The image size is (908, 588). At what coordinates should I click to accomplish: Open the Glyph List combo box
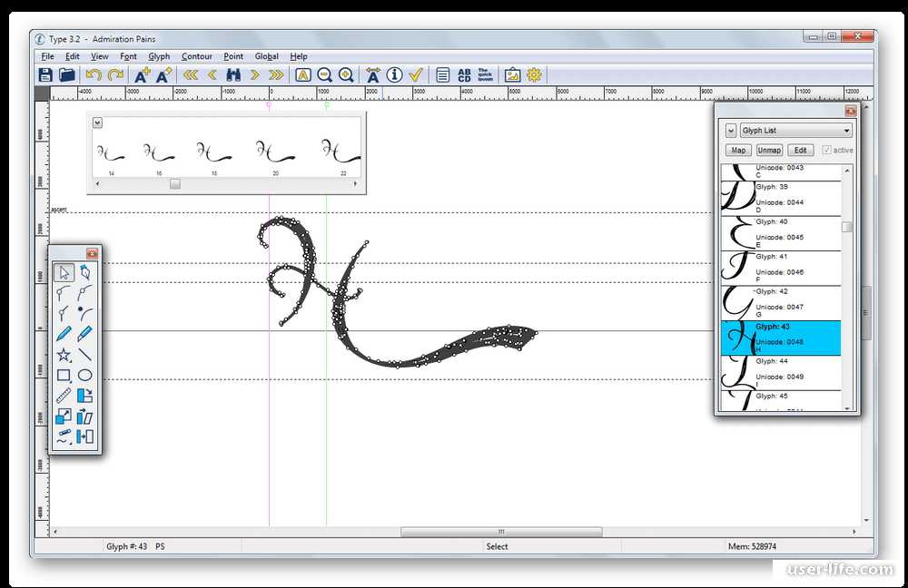(796, 131)
